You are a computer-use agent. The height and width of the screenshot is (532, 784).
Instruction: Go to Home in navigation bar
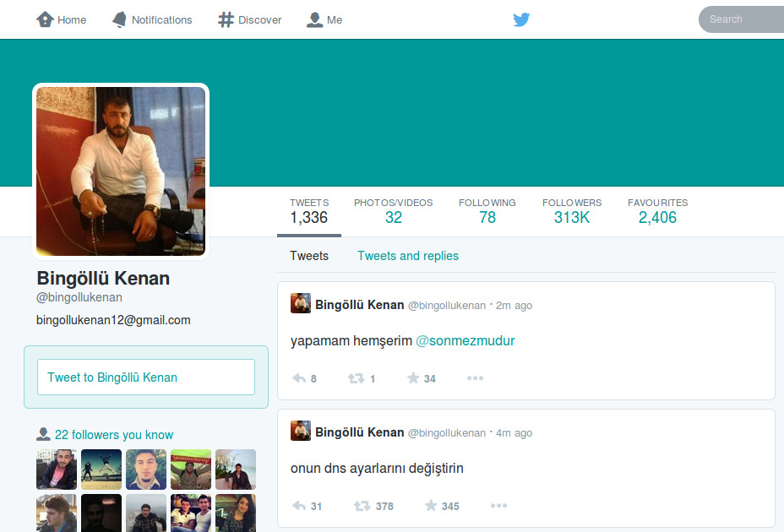point(62,19)
